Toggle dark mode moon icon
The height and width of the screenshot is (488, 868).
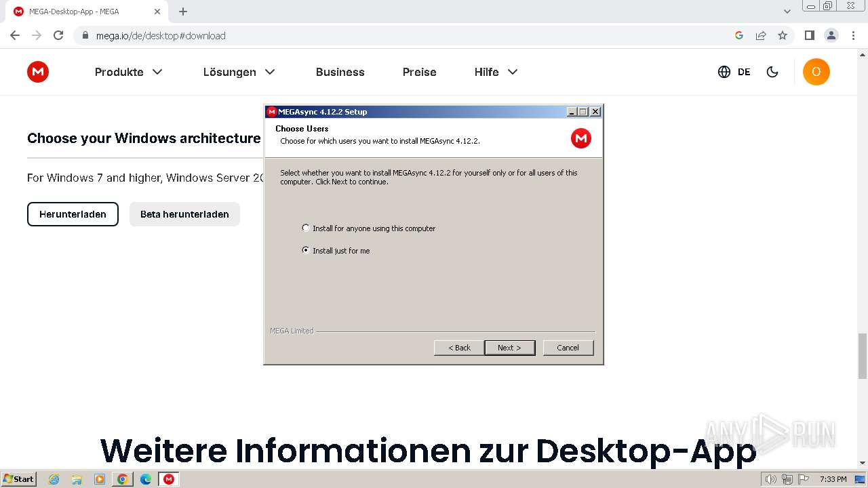772,72
